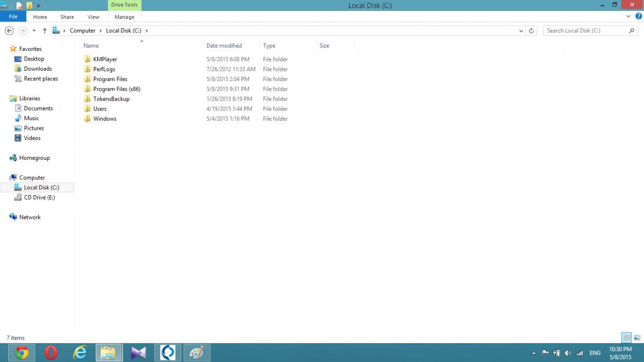Open the address bar history dropdown
The width and height of the screenshot is (644, 362).
(x=521, y=31)
